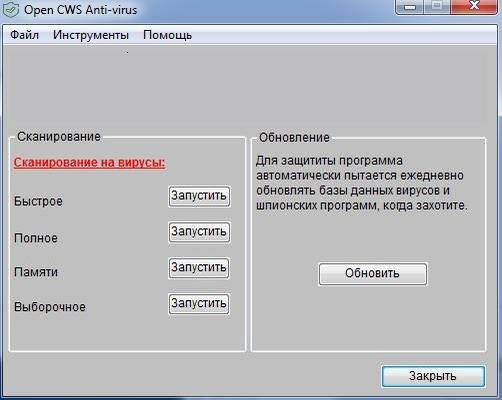Start the Быстрое scan with Запустить
This screenshot has height=400, width=502.
(x=199, y=196)
